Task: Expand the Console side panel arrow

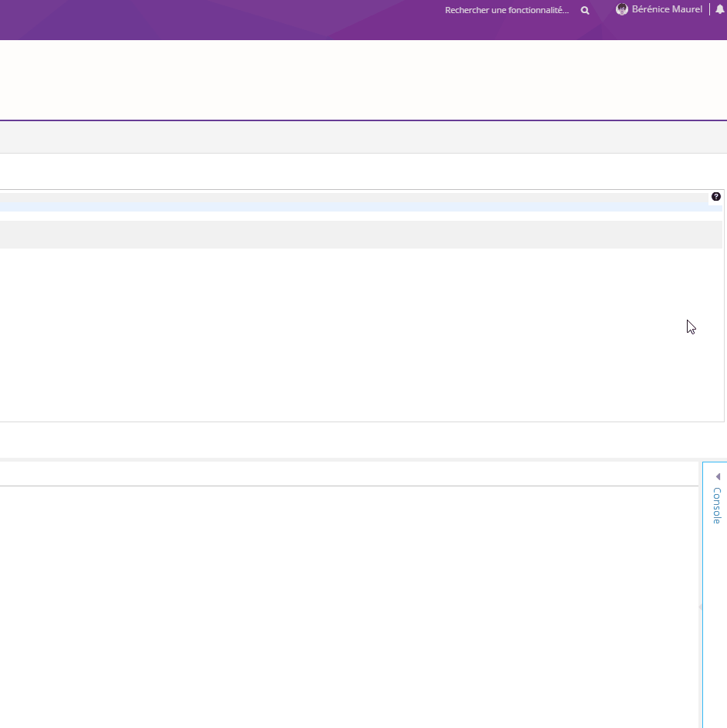Action: point(718,476)
